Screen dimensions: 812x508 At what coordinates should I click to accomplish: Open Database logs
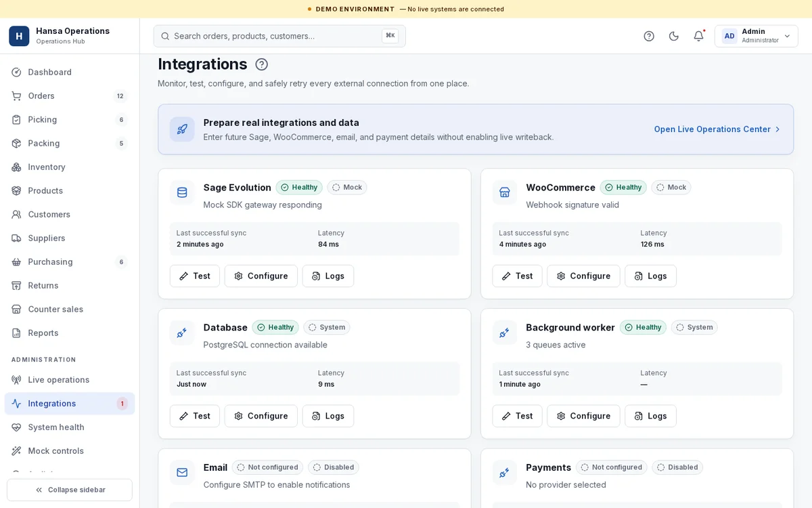pos(328,416)
